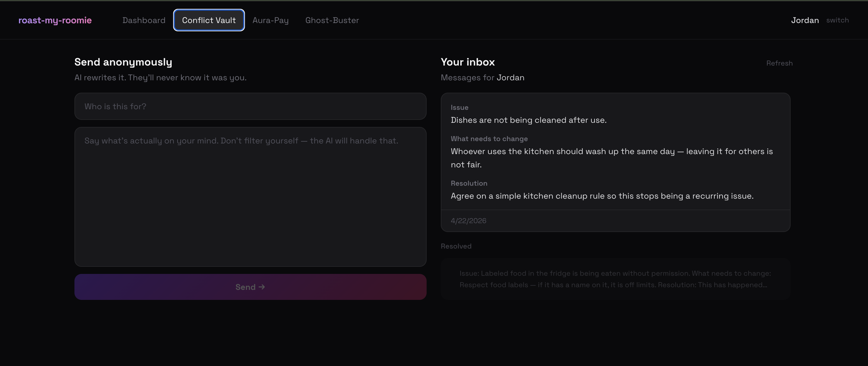The width and height of the screenshot is (868, 366).
Task: Click the Resolved section label
Action: click(456, 246)
